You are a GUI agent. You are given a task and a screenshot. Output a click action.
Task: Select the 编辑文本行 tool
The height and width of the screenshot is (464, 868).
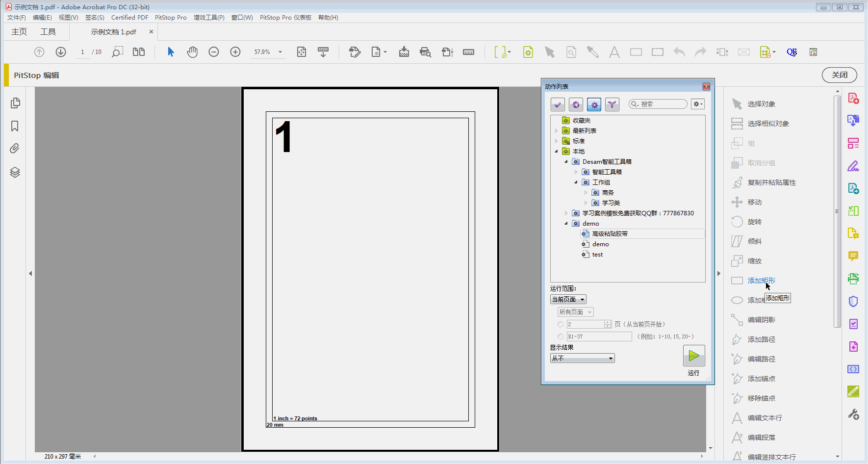(764, 418)
